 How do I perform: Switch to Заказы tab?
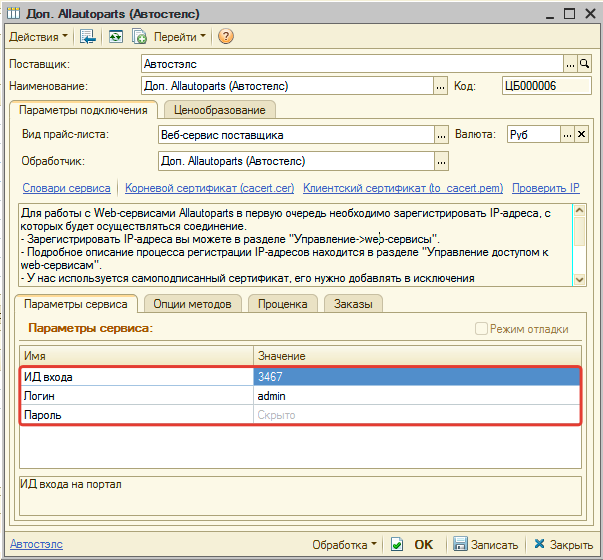tap(353, 304)
